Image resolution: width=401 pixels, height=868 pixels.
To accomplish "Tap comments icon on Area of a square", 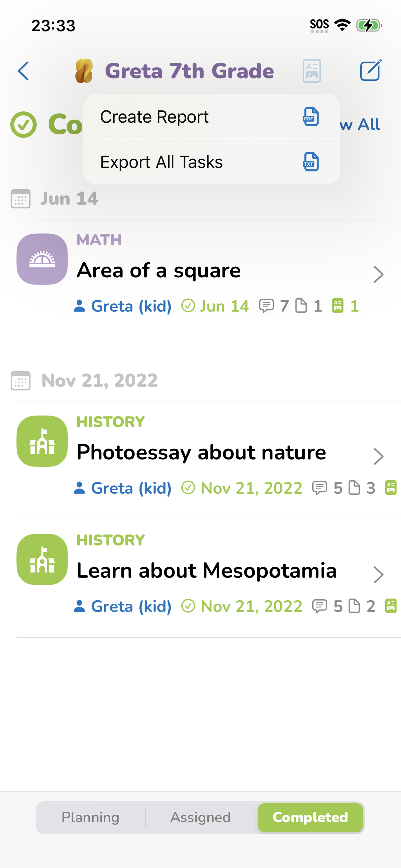I will pyautogui.click(x=266, y=306).
